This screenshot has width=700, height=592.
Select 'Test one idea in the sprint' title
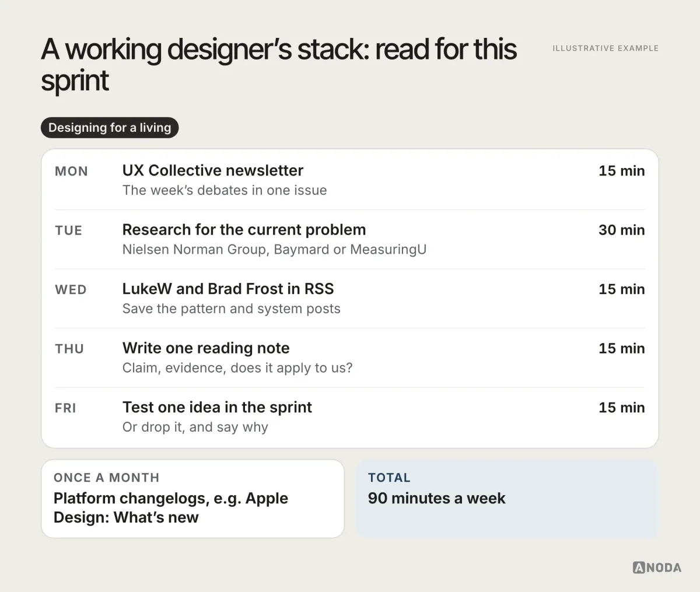tap(217, 407)
